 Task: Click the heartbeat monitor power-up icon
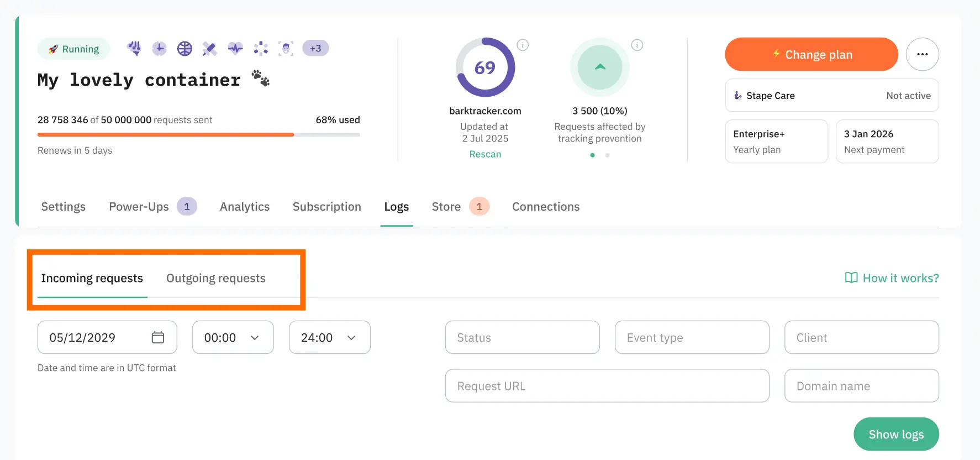click(x=235, y=49)
